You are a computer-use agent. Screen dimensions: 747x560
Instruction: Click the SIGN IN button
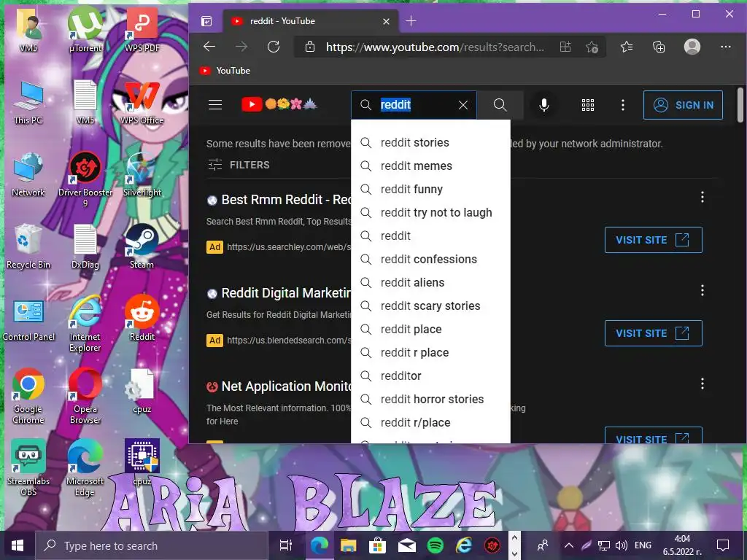[x=683, y=105]
